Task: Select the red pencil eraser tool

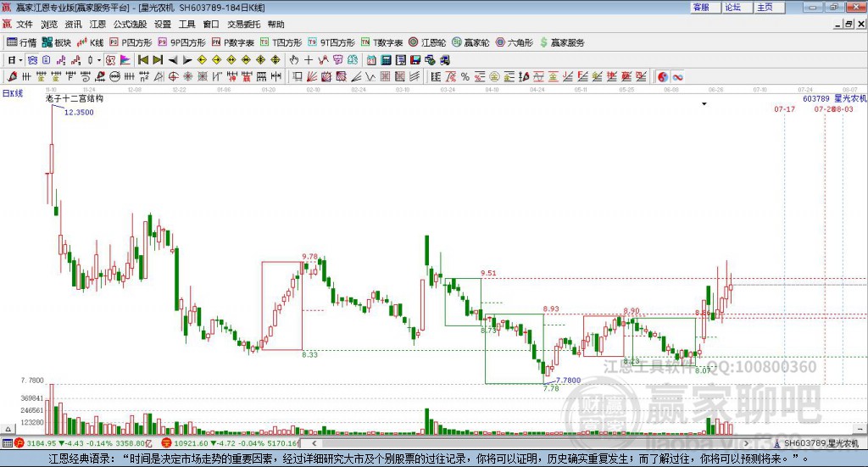Action: pyautogui.click(x=12, y=77)
